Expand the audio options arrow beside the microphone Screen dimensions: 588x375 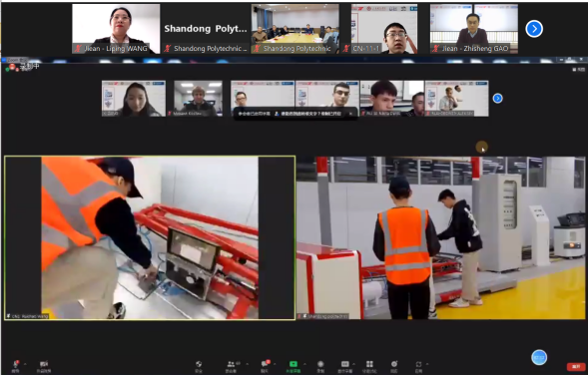25,364
